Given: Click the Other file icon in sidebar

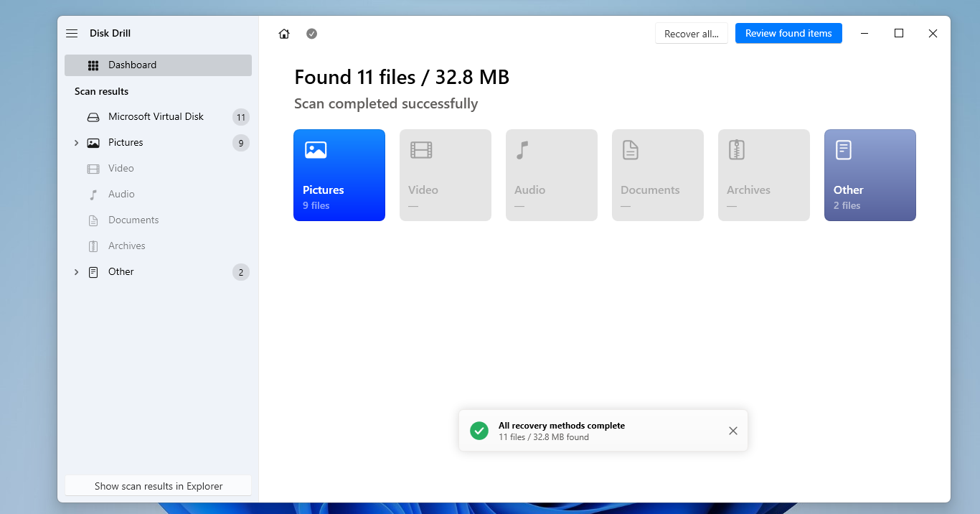Looking at the screenshot, I should click(x=93, y=272).
